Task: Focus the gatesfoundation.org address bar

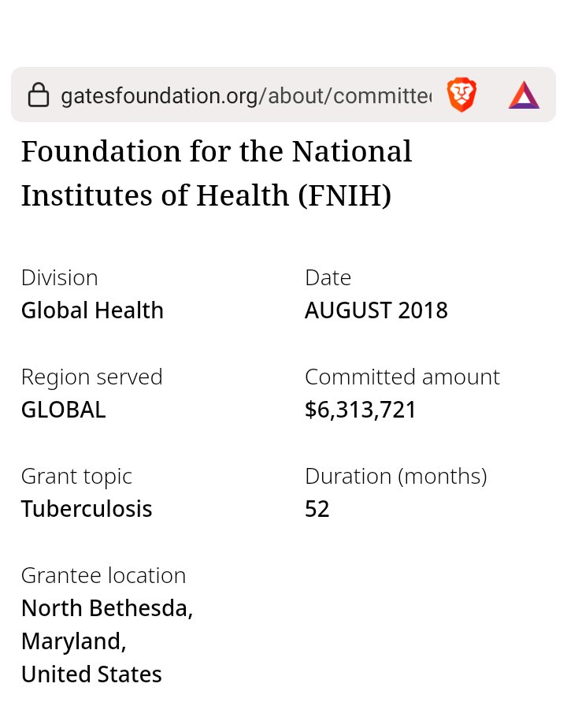Action: tap(244, 96)
